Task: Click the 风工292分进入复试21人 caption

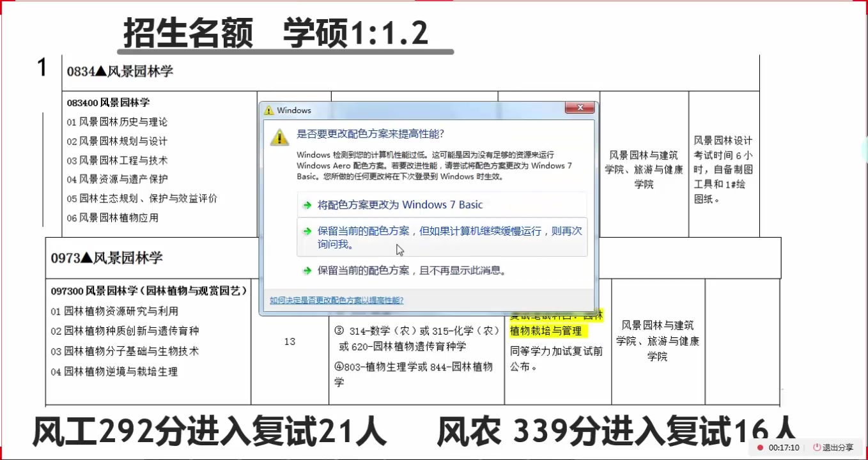Action: point(210,431)
